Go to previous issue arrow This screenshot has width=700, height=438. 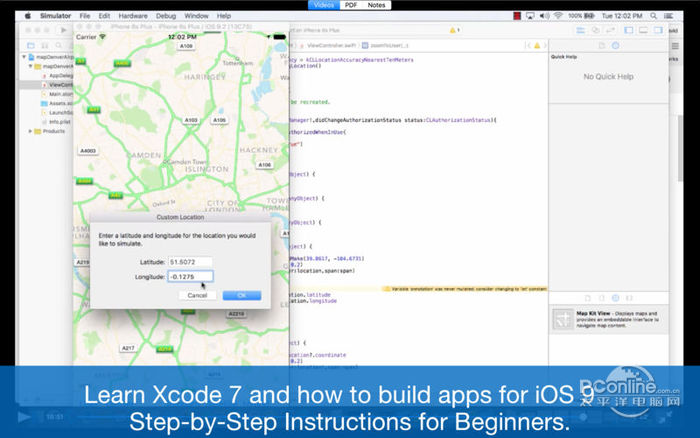pyautogui.click(x=529, y=46)
